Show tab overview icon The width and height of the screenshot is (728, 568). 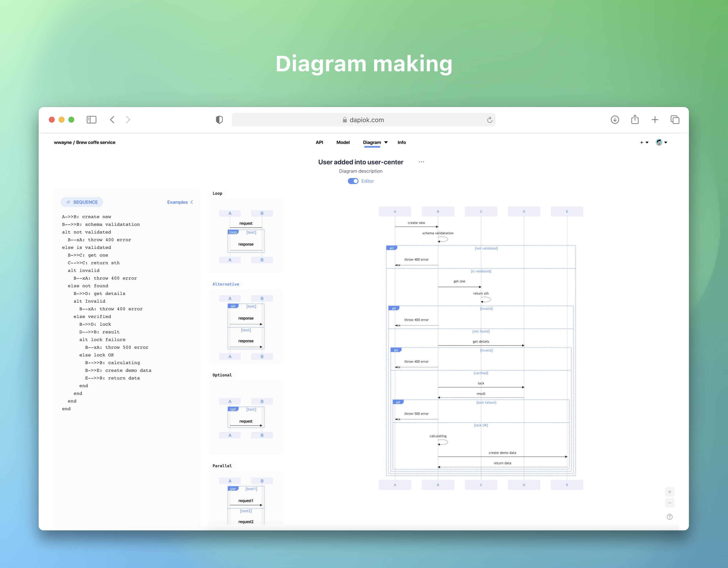[675, 120]
